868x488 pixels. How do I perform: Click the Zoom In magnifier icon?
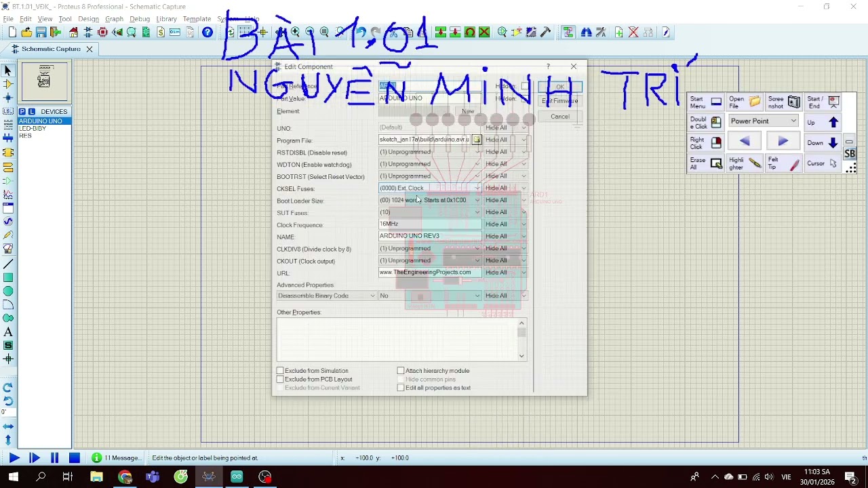point(296,33)
